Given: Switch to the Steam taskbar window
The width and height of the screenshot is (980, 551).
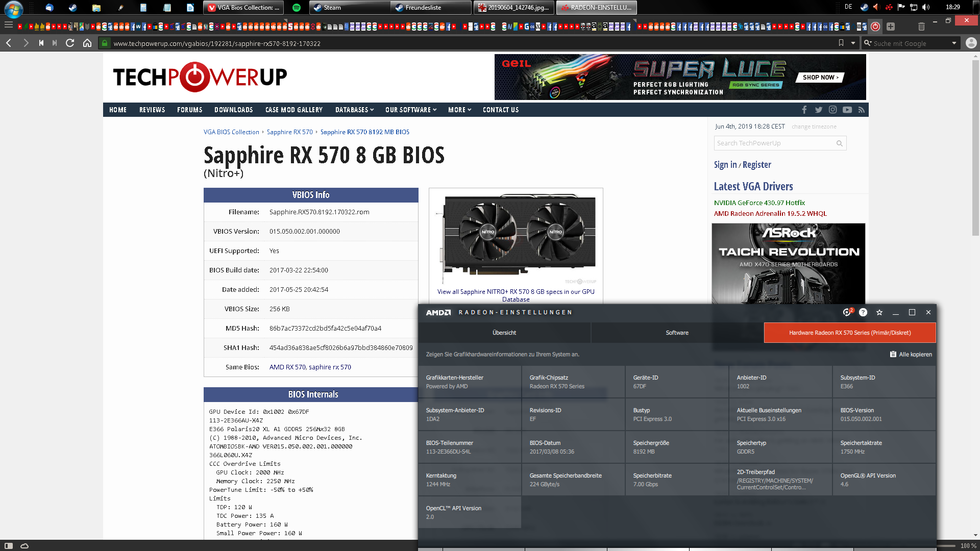Looking at the screenshot, I should 351,8.
